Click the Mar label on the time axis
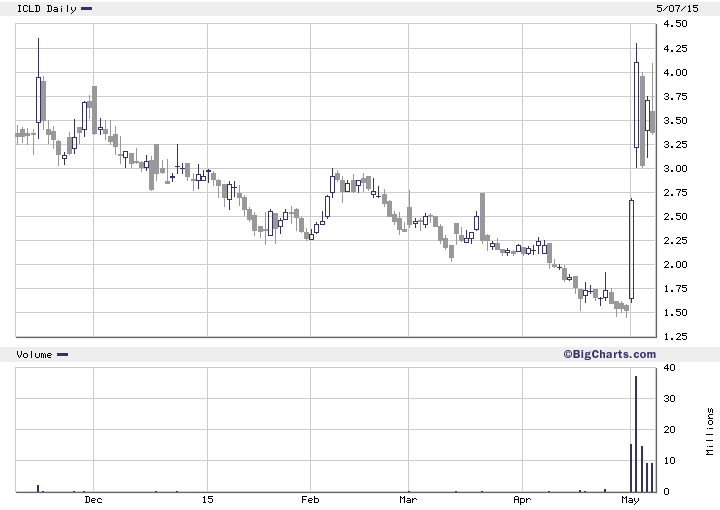Screen dimensions: 720x510 coord(408,499)
